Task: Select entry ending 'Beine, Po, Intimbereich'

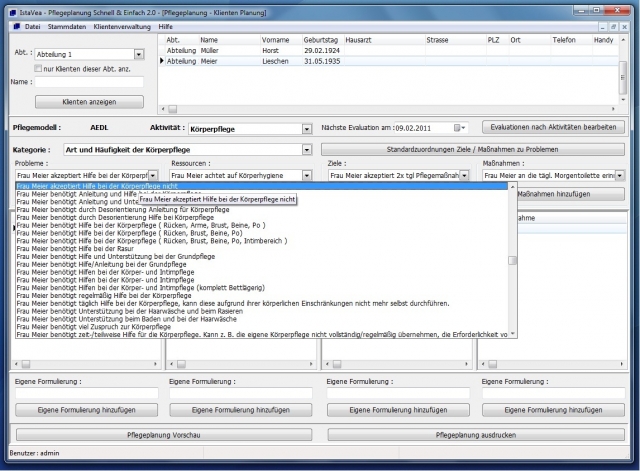Action: (x=261, y=241)
